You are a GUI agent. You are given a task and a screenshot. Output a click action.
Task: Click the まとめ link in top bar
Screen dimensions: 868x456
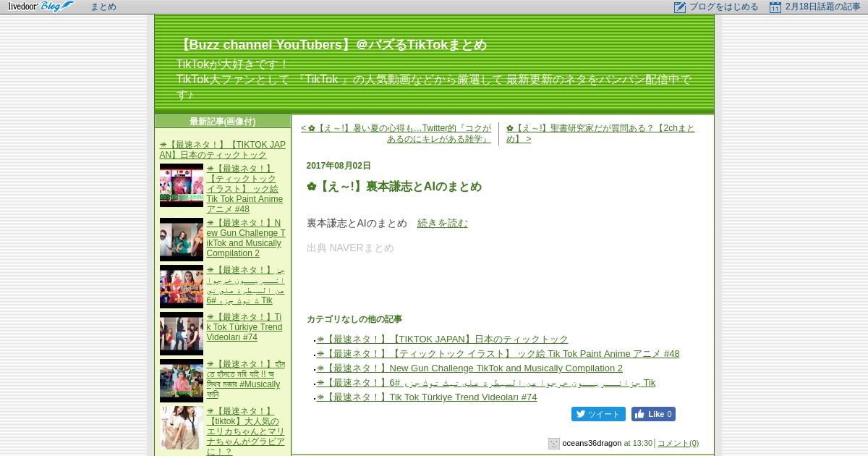click(x=103, y=7)
